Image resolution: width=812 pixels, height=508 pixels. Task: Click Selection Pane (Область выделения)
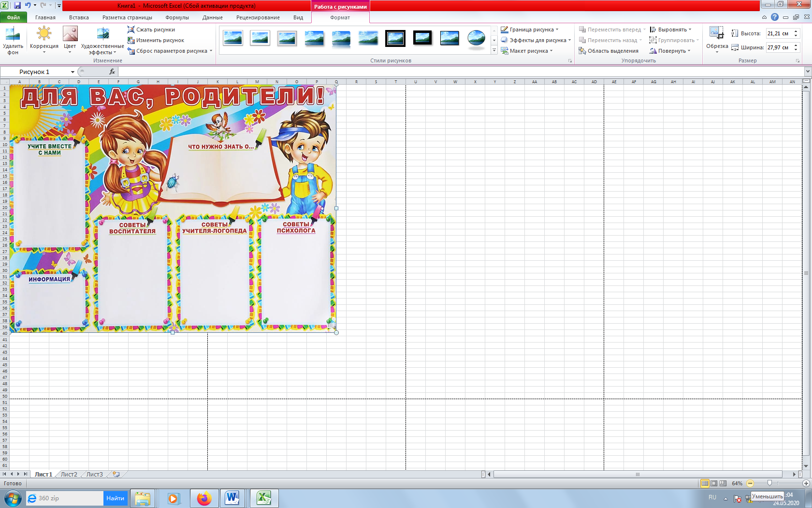click(609, 51)
